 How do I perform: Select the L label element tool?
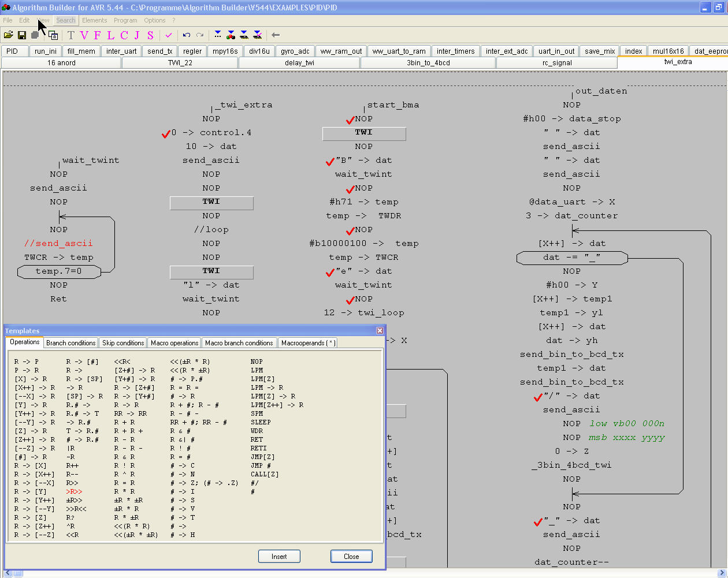pyautogui.click(x=110, y=35)
